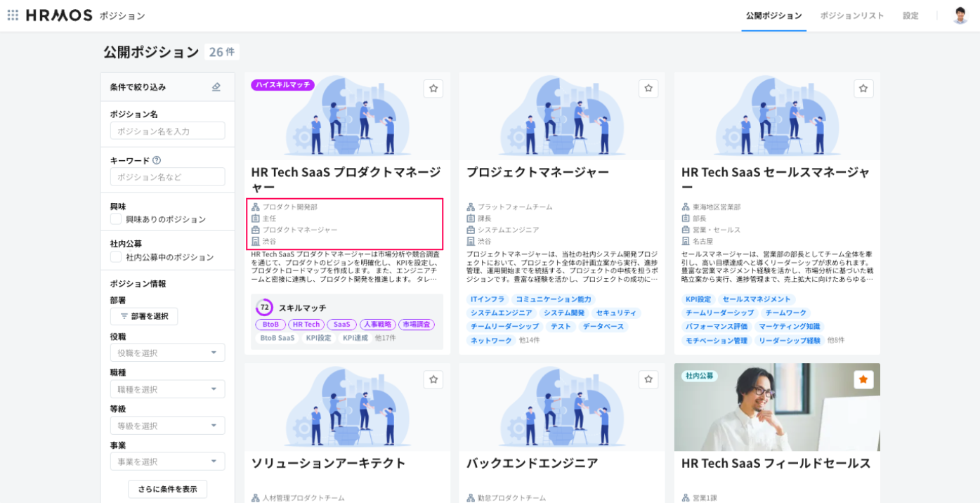Open the 設定 tab
This screenshot has height=503, width=980.
pos(910,15)
